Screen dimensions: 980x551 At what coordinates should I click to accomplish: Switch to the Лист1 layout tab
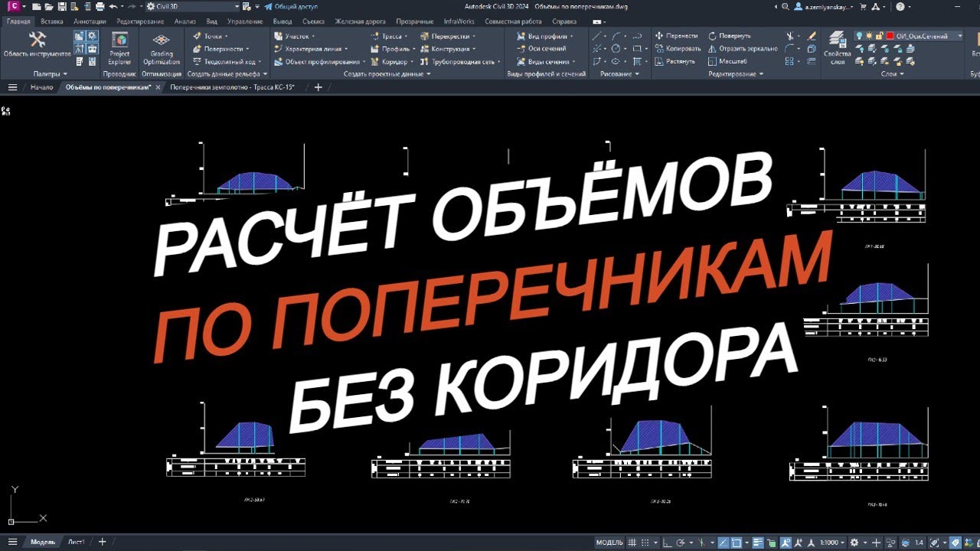tap(77, 542)
